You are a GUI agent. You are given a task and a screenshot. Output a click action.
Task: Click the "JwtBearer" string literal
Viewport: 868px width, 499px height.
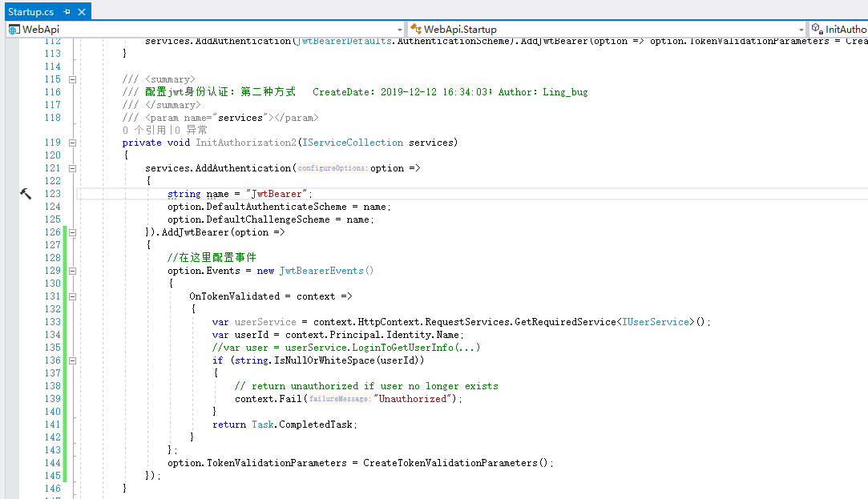(277, 194)
